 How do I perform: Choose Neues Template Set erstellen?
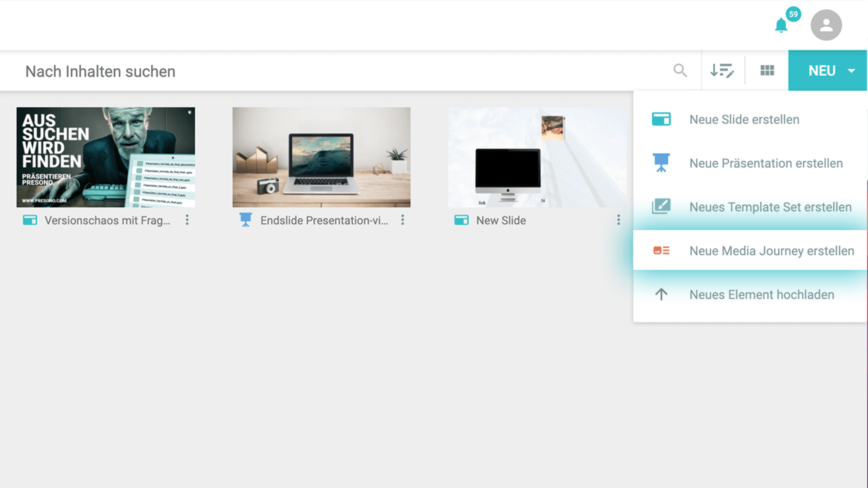pos(750,207)
